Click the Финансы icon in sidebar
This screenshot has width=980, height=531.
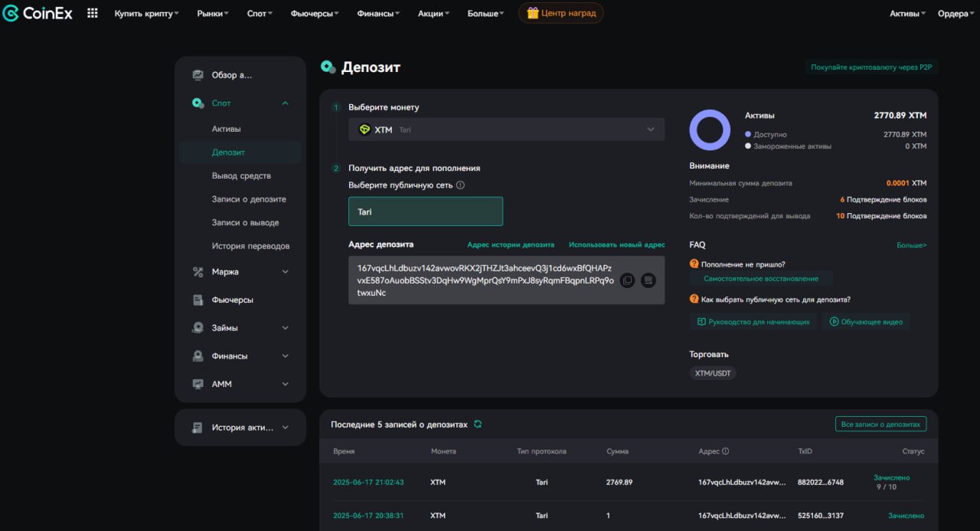[x=198, y=356]
